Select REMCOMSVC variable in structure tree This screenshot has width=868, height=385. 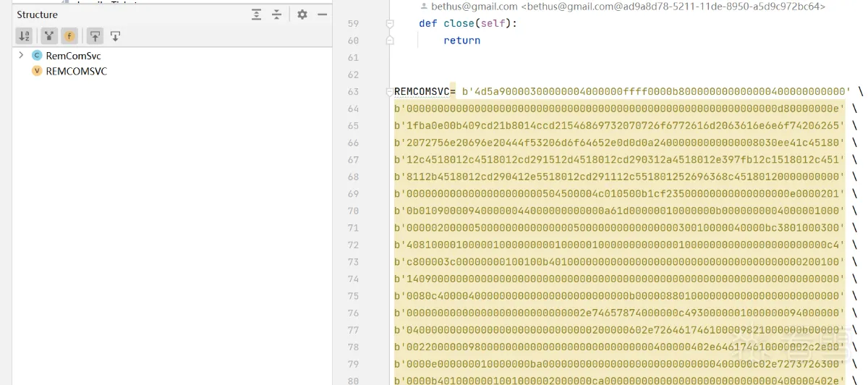pyautogui.click(x=76, y=71)
